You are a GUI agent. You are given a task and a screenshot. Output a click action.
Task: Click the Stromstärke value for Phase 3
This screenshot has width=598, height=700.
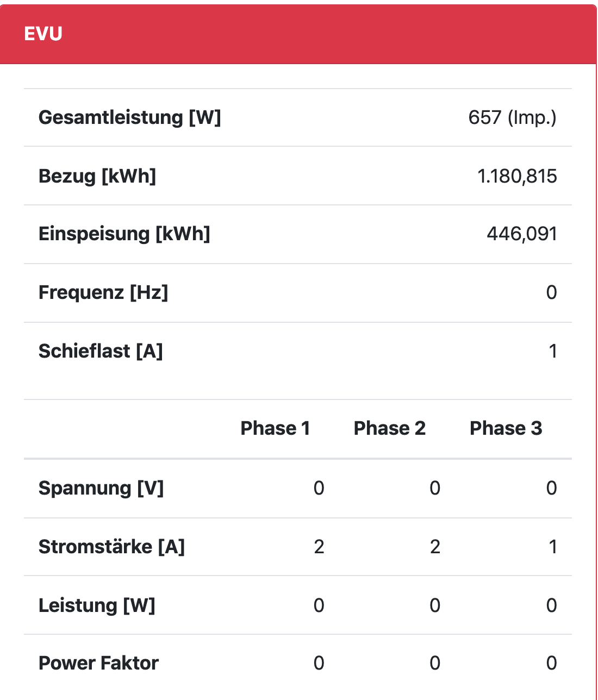click(x=552, y=547)
